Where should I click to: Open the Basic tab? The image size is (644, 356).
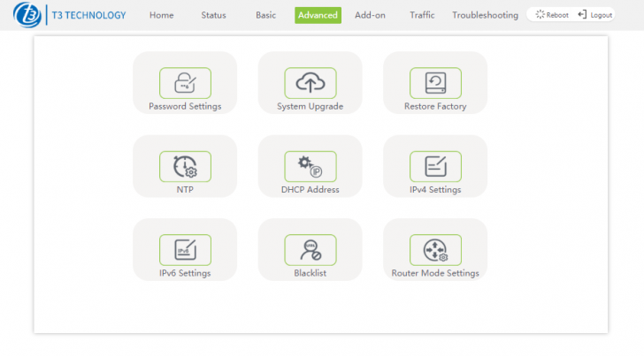pyautogui.click(x=265, y=15)
